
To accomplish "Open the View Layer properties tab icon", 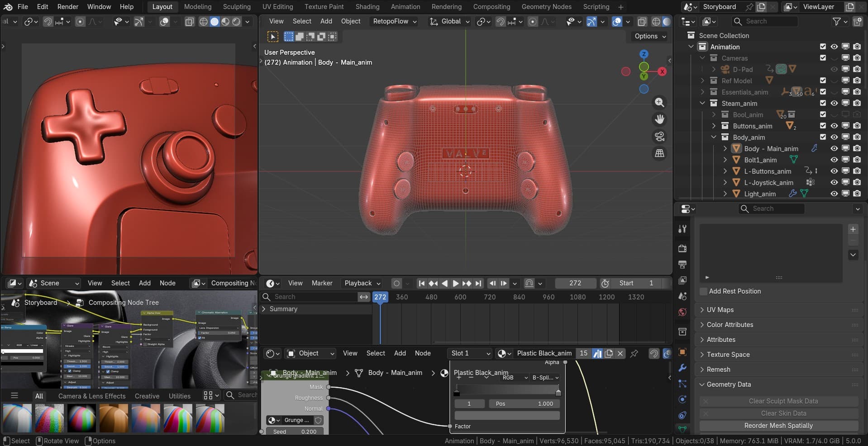I will coord(682,280).
